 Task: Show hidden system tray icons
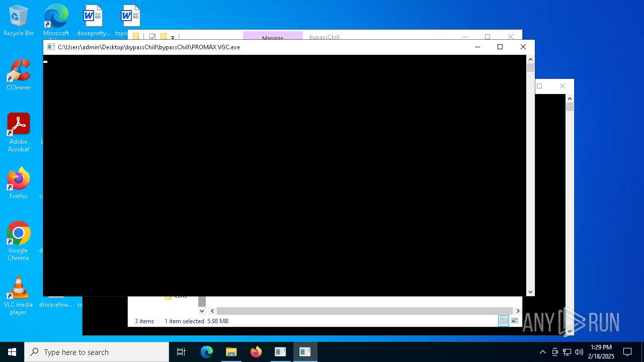tap(542, 352)
